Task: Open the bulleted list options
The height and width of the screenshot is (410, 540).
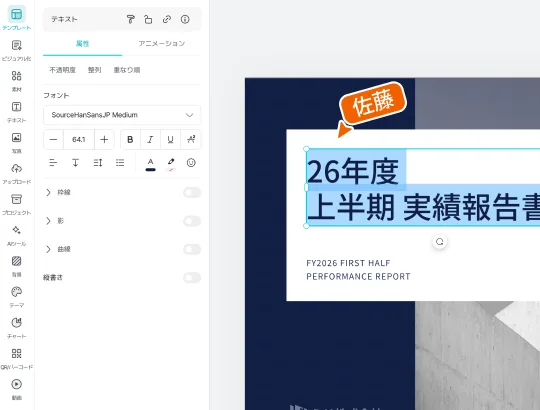Action: 120,162
